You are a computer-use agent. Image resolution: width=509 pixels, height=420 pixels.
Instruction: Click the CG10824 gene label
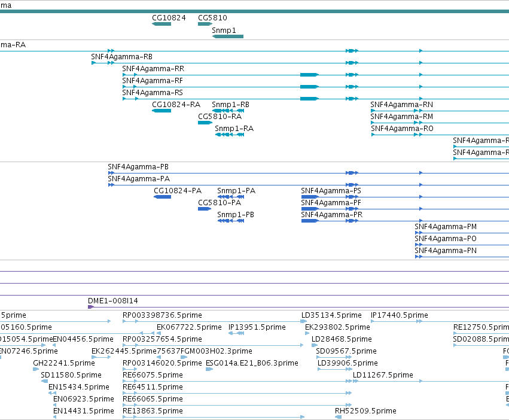(x=169, y=18)
